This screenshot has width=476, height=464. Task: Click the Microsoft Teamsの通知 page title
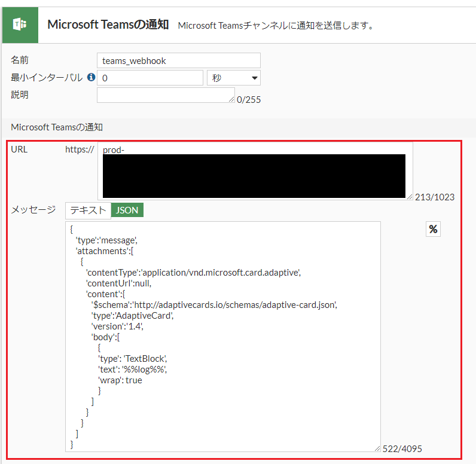(108, 25)
